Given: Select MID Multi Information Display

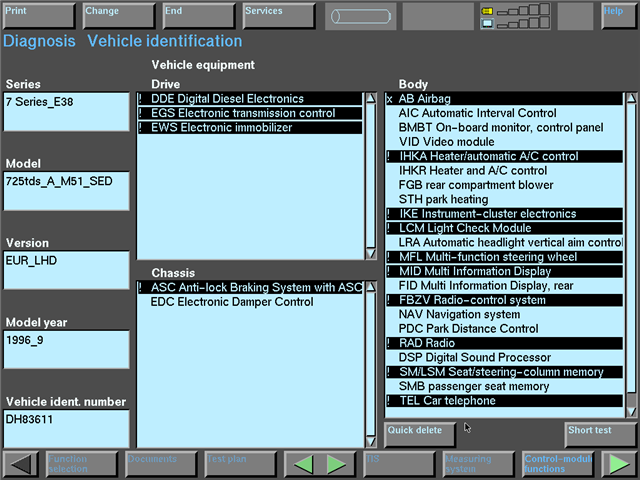Looking at the screenshot, I should [504, 271].
